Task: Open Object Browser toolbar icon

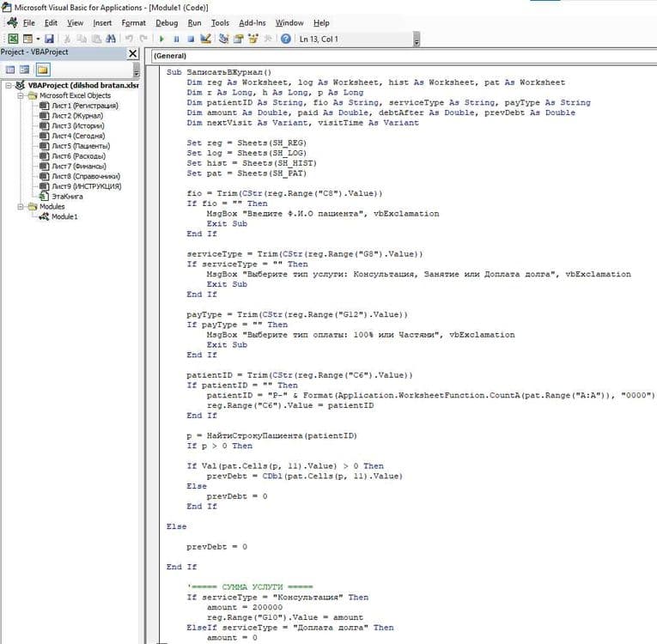Action: pyautogui.click(x=253, y=39)
